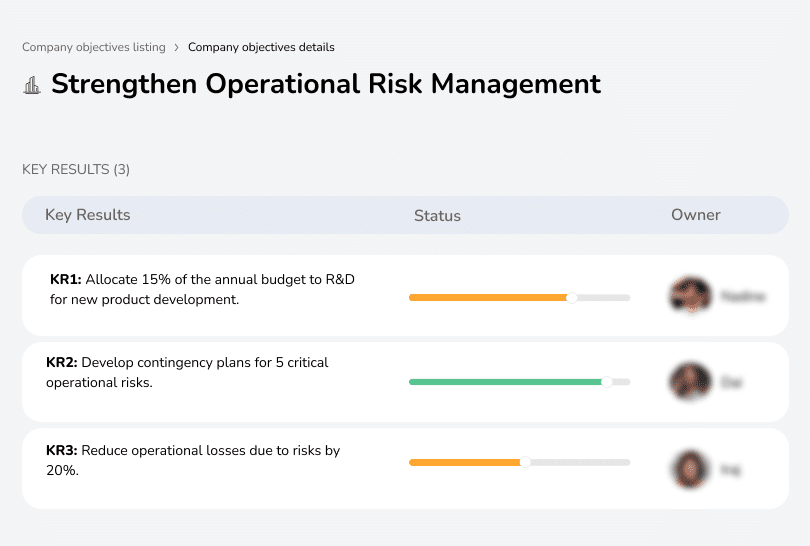Click the Company objectives details breadcrumb
The width and height of the screenshot is (810, 546).
261,47
